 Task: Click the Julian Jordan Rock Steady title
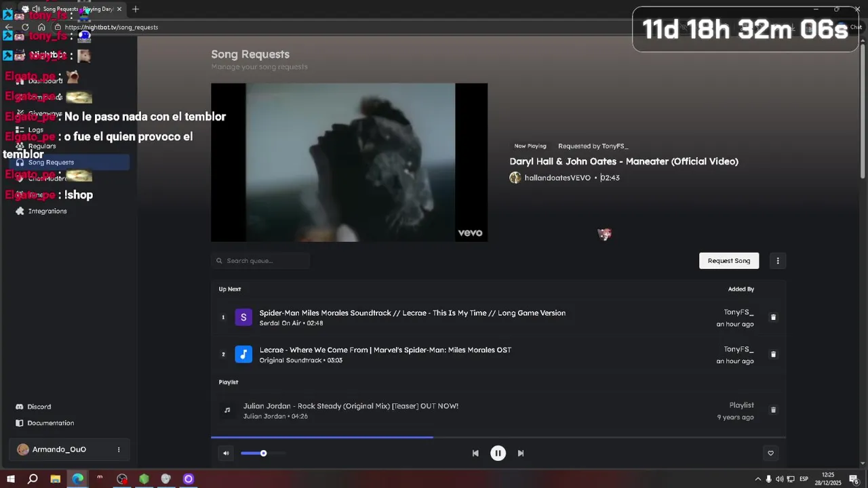tap(351, 406)
